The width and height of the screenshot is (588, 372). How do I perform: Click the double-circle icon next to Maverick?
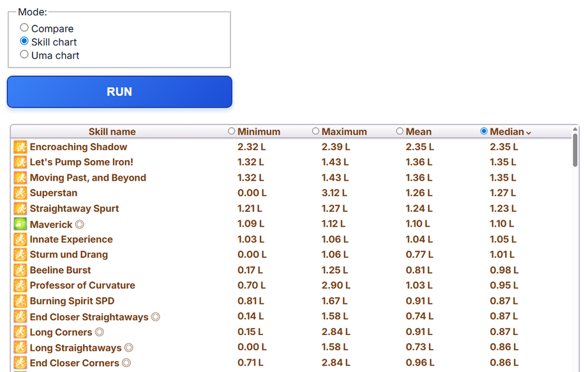pyautogui.click(x=80, y=225)
